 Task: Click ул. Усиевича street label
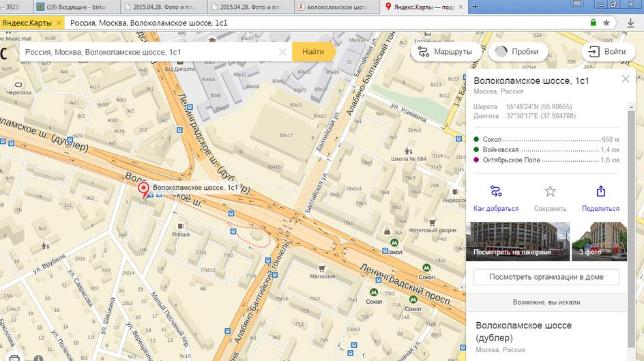[408, 113]
